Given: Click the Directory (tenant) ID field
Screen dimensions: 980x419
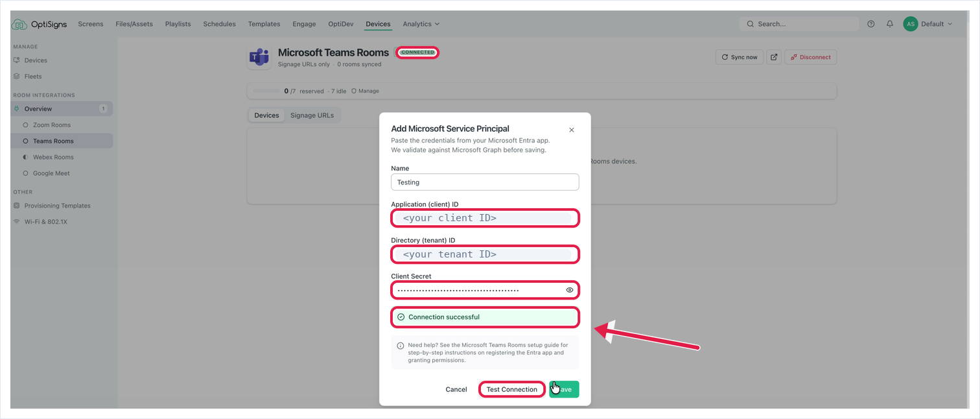Looking at the screenshot, I should 485,254.
